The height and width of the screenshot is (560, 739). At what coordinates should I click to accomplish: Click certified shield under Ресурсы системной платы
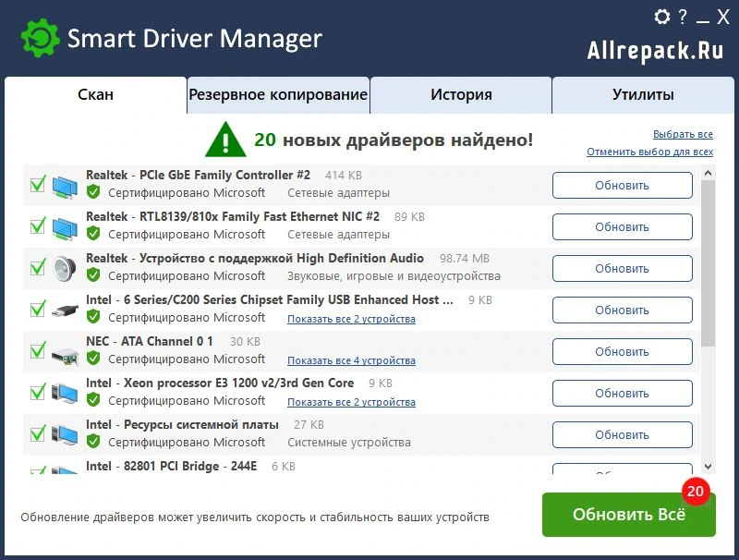pyautogui.click(x=93, y=441)
